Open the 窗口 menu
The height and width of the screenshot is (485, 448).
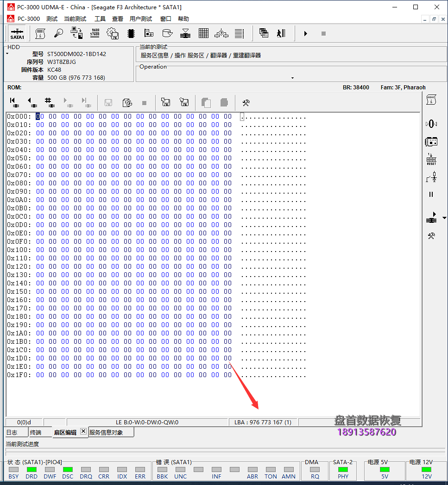click(x=165, y=19)
